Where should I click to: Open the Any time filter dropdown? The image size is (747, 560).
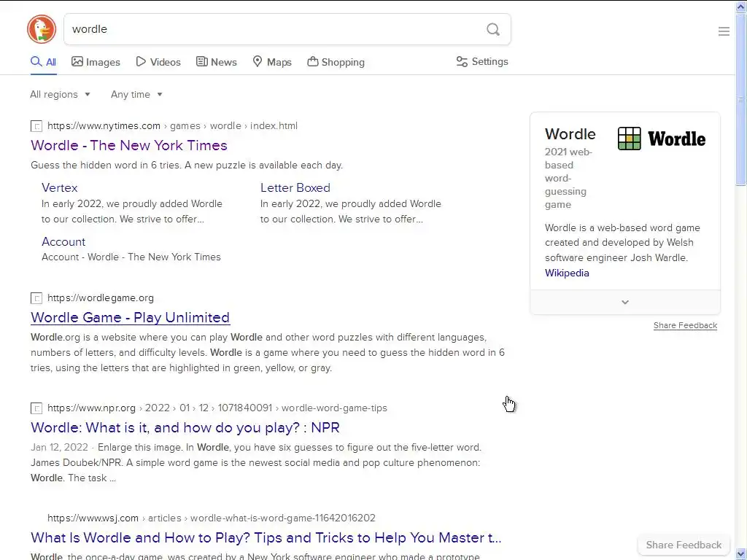(x=136, y=94)
